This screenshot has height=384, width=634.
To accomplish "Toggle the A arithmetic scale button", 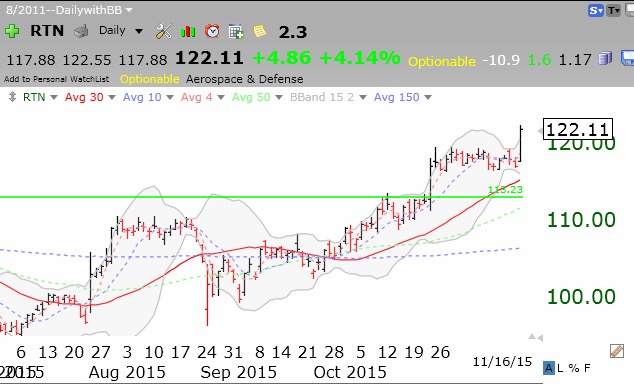I will point(548,368).
